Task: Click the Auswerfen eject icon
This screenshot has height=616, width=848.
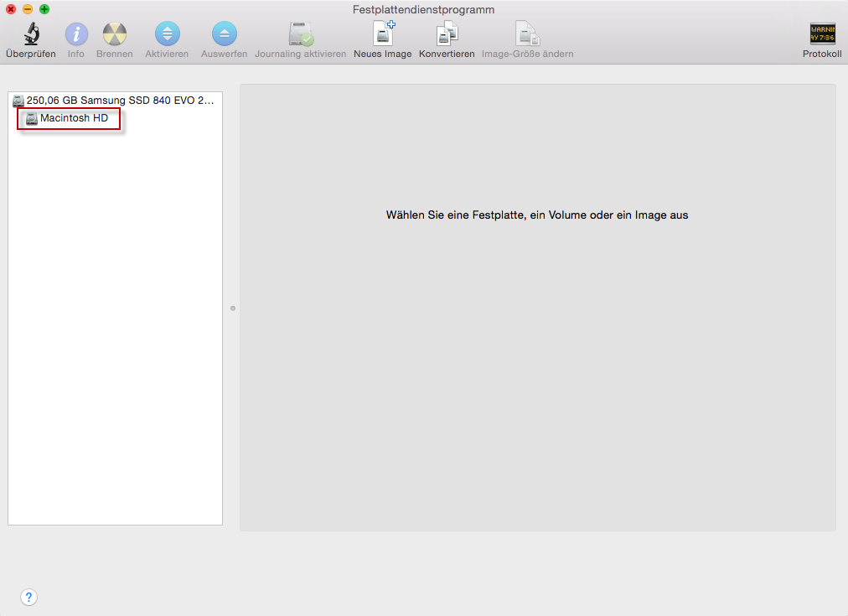Action: tap(225, 34)
